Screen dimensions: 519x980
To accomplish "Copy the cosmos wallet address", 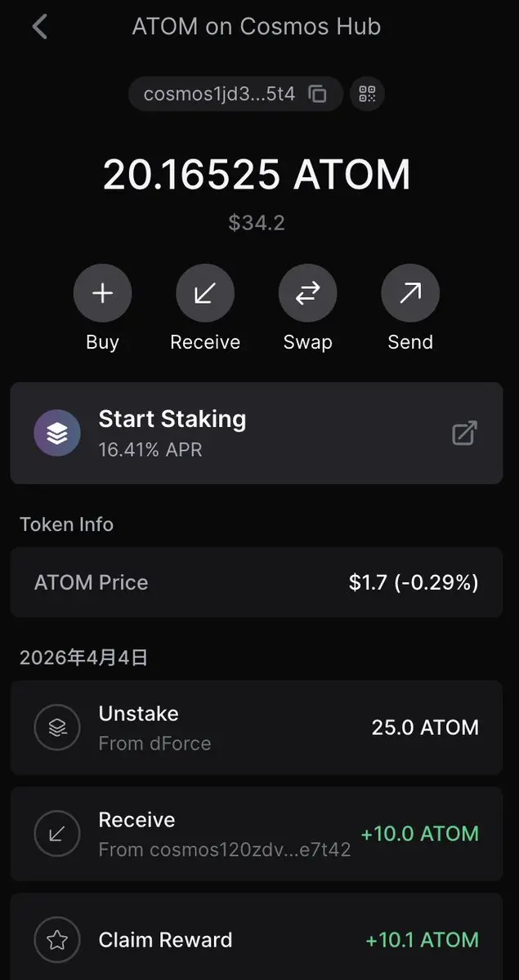I will pyautogui.click(x=317, y=94).
